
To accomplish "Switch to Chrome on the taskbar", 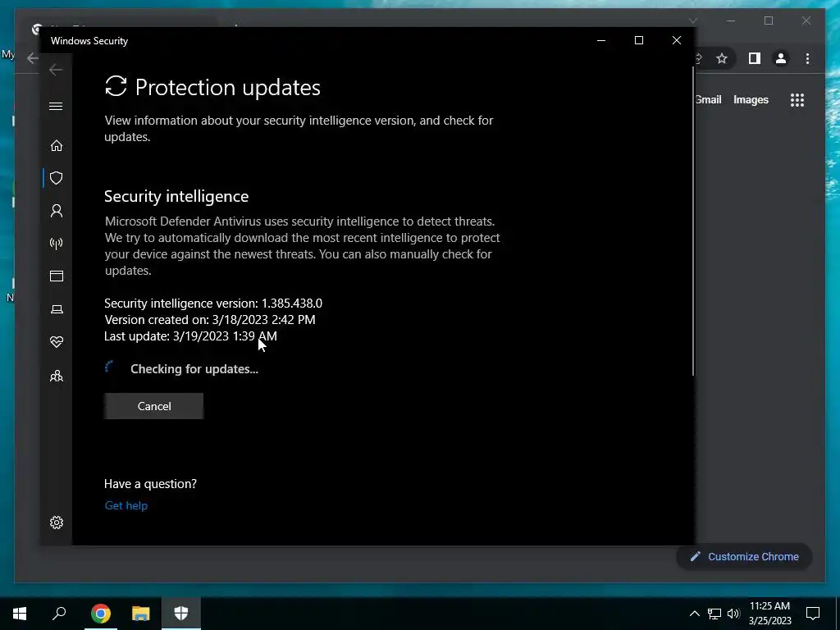I will (x=100, y=614).
